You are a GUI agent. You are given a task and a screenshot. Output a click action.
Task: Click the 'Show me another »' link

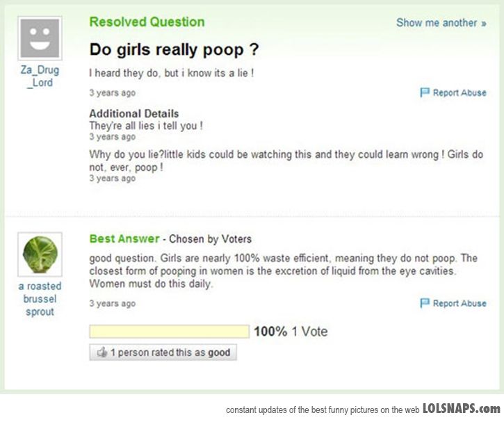pos(441,23)
